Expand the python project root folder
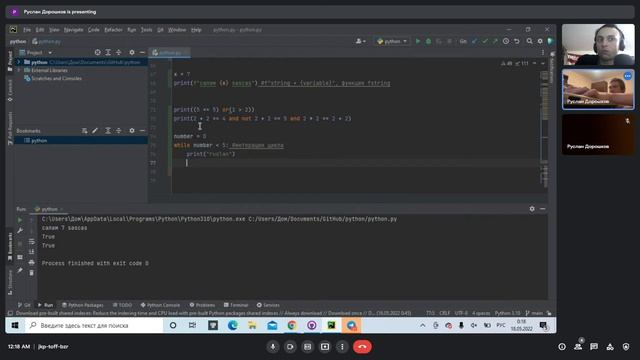This screenshot has height=360, width=640. point(18,62)
